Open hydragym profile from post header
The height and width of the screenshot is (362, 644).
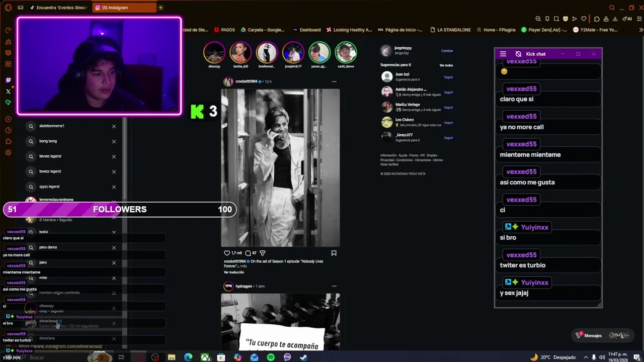[244, 286]
